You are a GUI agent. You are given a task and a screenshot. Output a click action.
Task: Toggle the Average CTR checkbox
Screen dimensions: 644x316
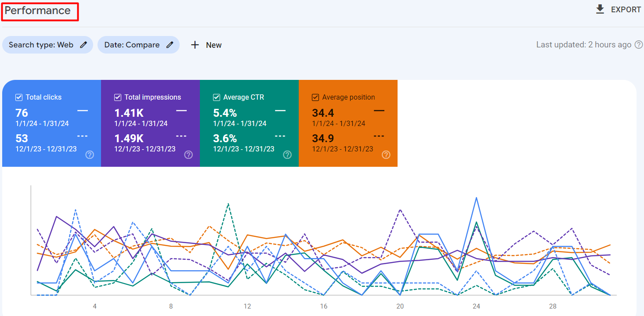217,97
